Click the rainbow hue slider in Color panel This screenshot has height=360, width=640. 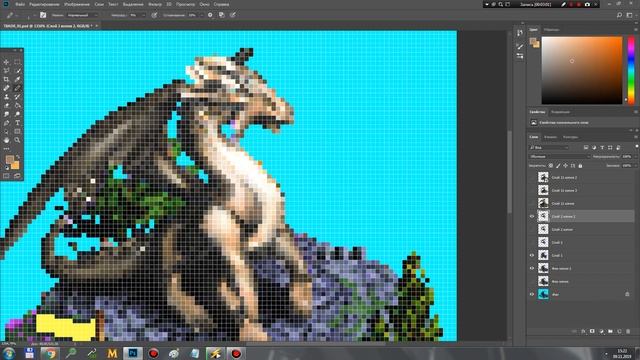tap(631, 70)
